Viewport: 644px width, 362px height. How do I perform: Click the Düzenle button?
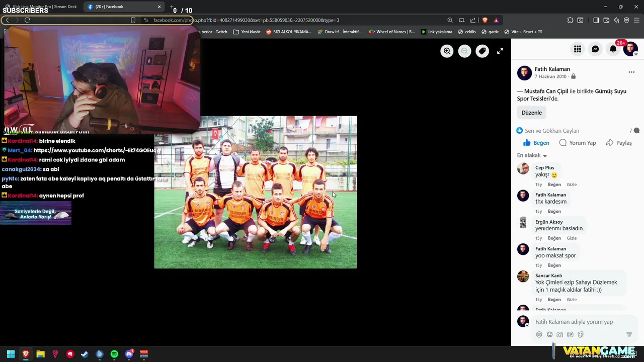531,113
